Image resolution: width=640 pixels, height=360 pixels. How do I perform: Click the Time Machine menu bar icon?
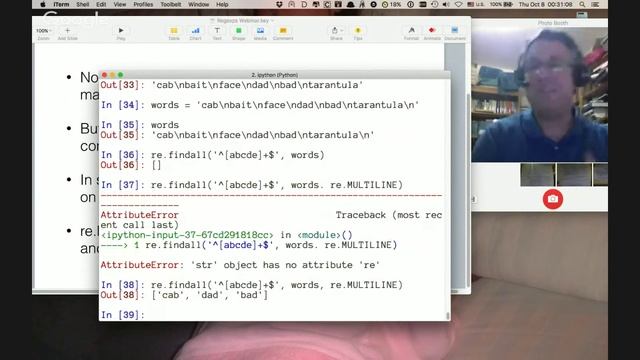[x=435, y=4]
